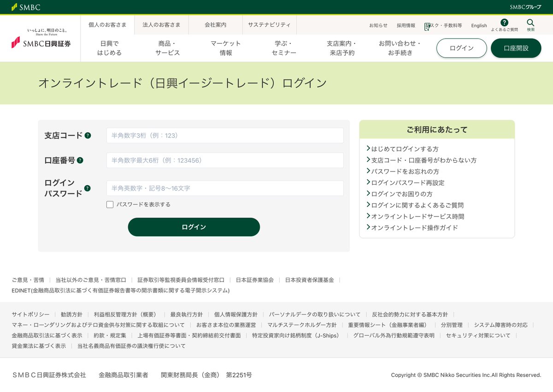Screen dimensions: 553x392
Task: Open the 約款・規定集 link
Action: coord(110,335)
